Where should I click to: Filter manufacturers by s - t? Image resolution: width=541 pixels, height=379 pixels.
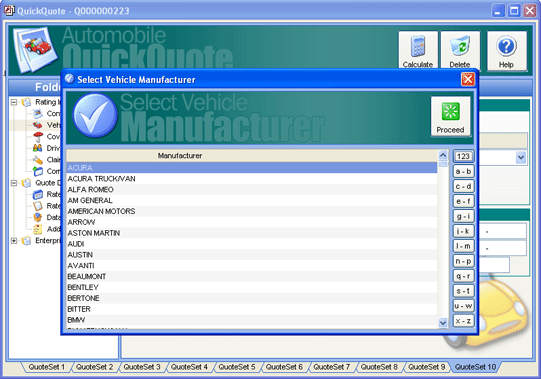pyautogui.click(x=463, y=291)
